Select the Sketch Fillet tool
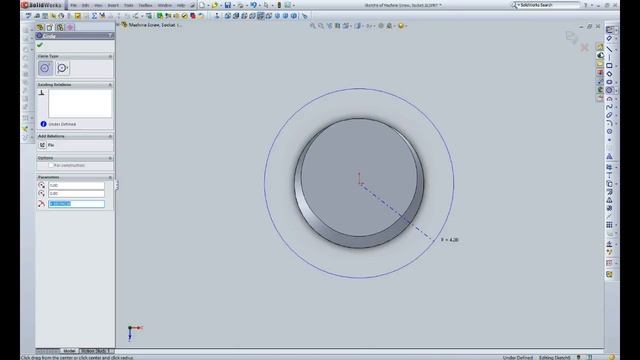 pos(609,123)
